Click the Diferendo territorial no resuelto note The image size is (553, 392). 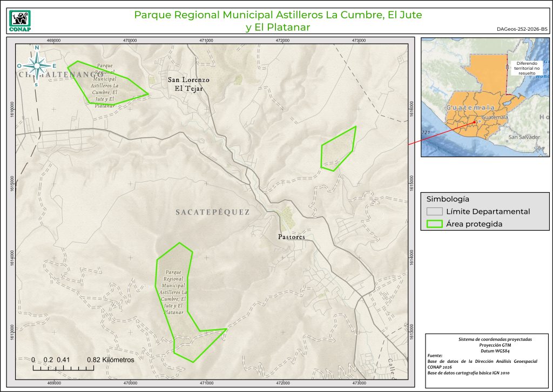pyautogui.click(x=527, y=69)
